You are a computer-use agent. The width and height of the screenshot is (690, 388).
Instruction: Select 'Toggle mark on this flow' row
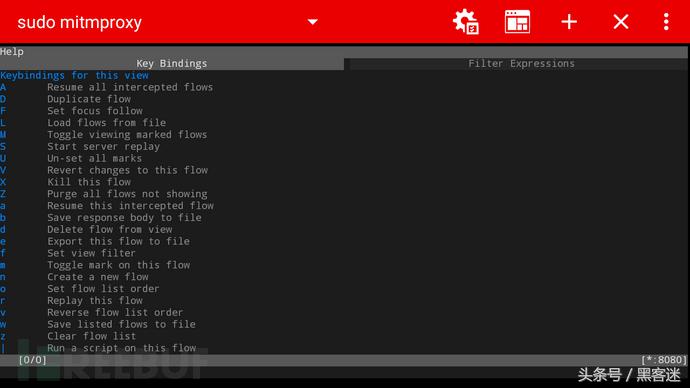pos(95,265)
